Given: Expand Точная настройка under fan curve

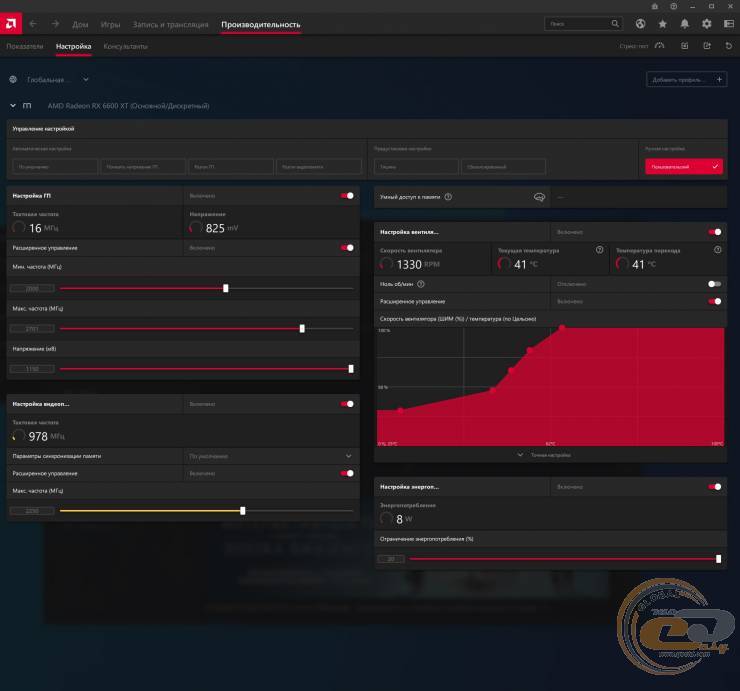Looking at the screenshot, I should 545,455.
